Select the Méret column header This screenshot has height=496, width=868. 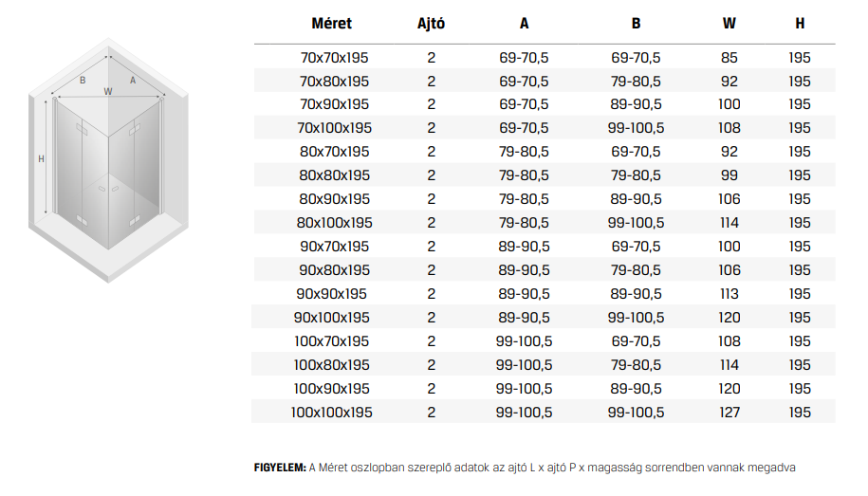coord(332,24)
